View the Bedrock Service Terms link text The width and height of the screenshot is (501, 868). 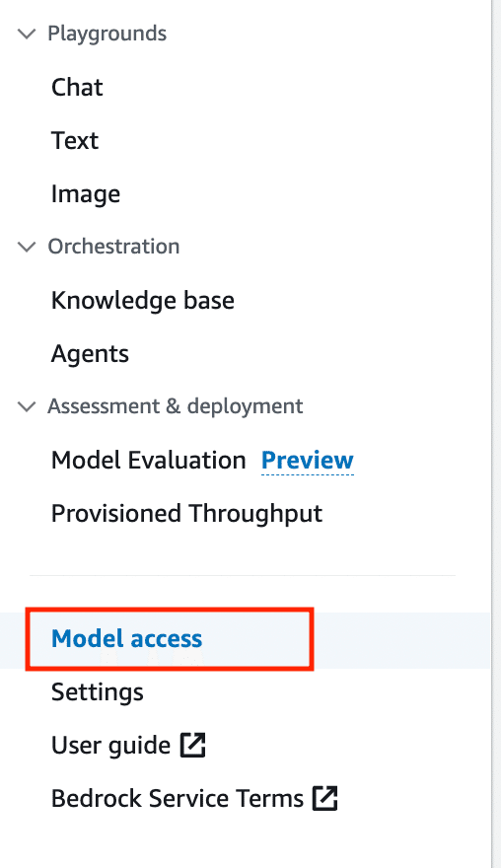178,799
